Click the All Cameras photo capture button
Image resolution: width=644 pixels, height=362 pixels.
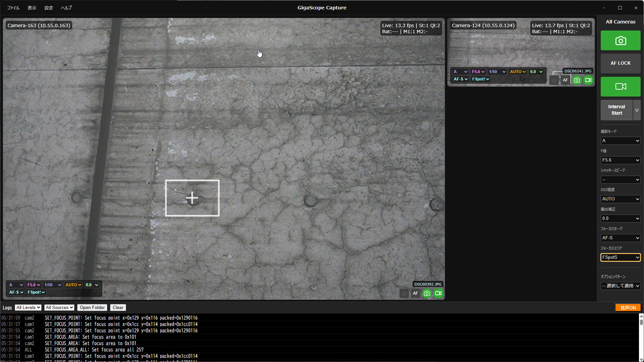[x=620, y=41]
